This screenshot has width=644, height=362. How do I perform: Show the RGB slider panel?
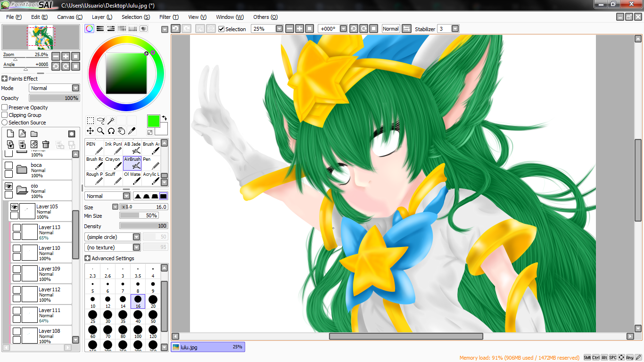tap(100, 28)
